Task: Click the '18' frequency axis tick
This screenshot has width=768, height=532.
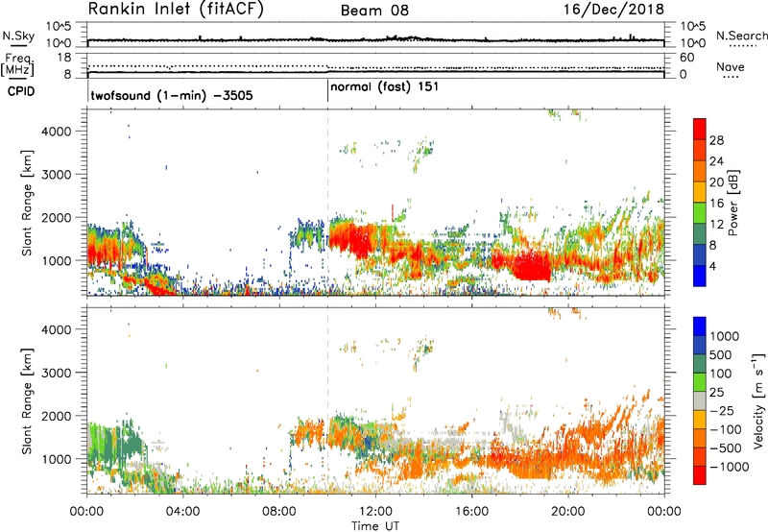Action: pyautogui.click(x=64, y=58)
